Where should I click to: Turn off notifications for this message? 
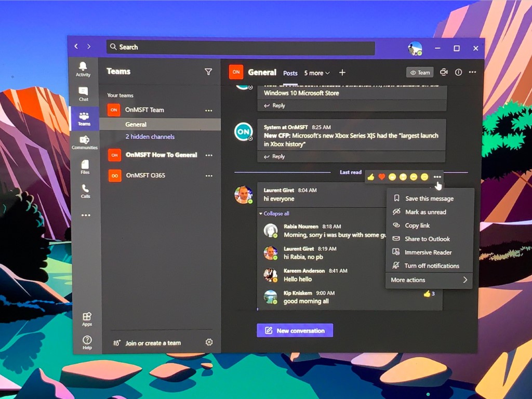(431, 265)
